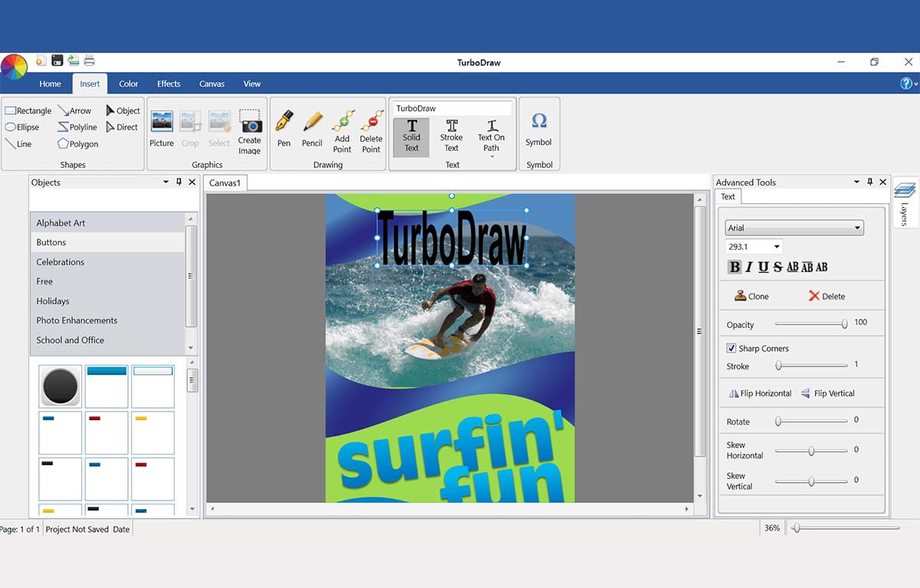The width and height of the screenshot is (920, 588).
Task: Switch to the Effects ribbon tab
Action: coord(169,84)
